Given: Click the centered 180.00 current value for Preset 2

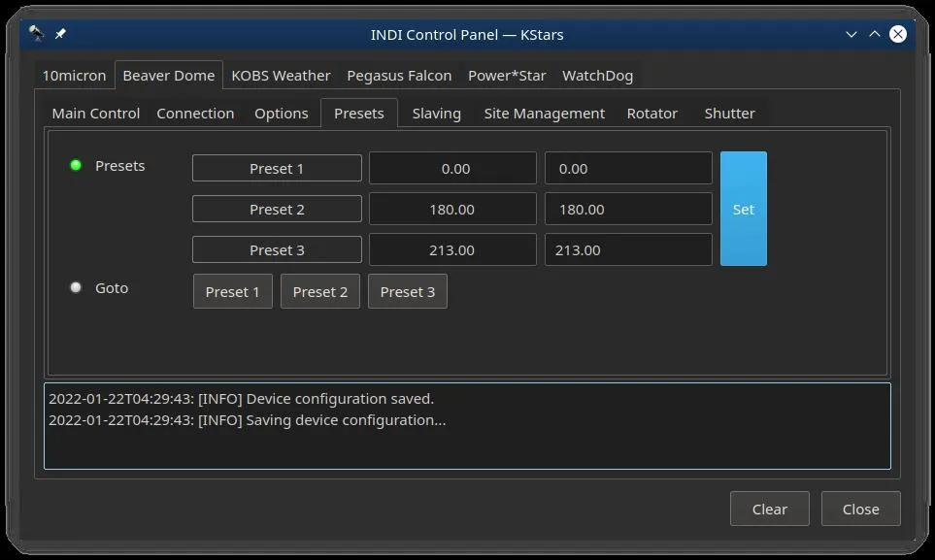Looking at the screenshot, I should (452, 209).
